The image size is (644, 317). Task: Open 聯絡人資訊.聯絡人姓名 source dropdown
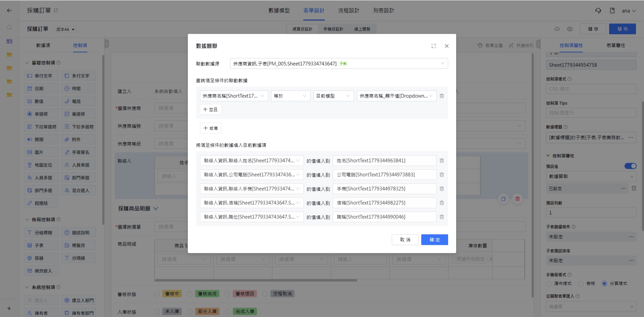point(252,161)
